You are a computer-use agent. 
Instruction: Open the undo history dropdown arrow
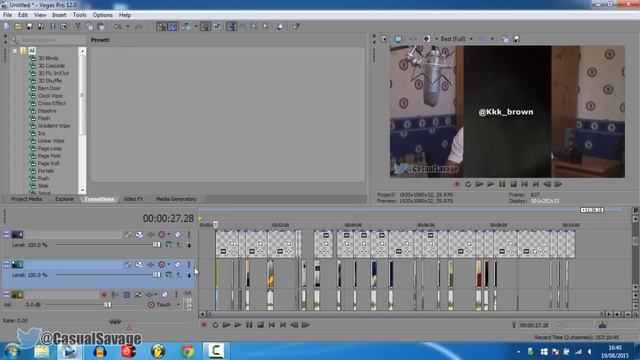click(x=128, y=27)
